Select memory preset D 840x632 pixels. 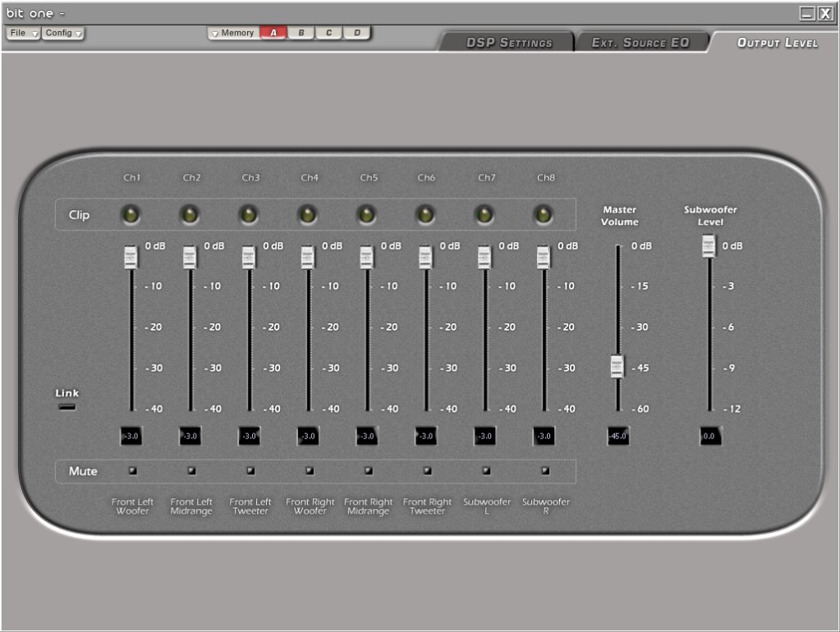click(357, 33)
